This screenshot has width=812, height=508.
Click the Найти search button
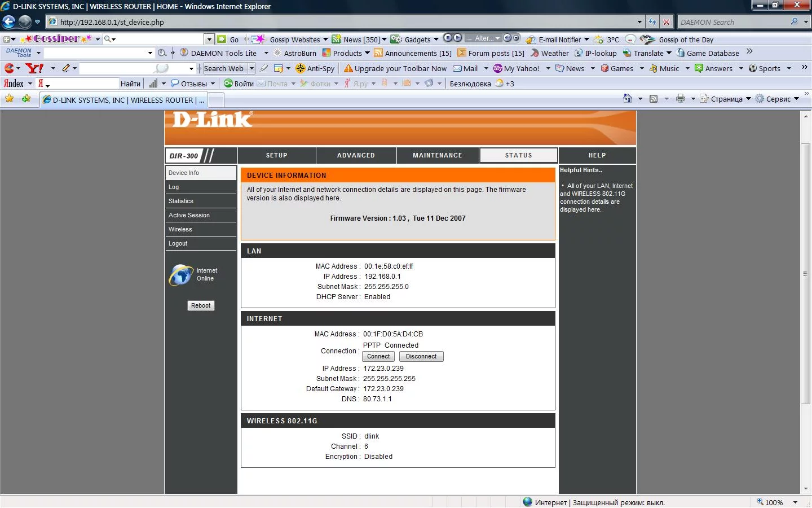[130, 84]
